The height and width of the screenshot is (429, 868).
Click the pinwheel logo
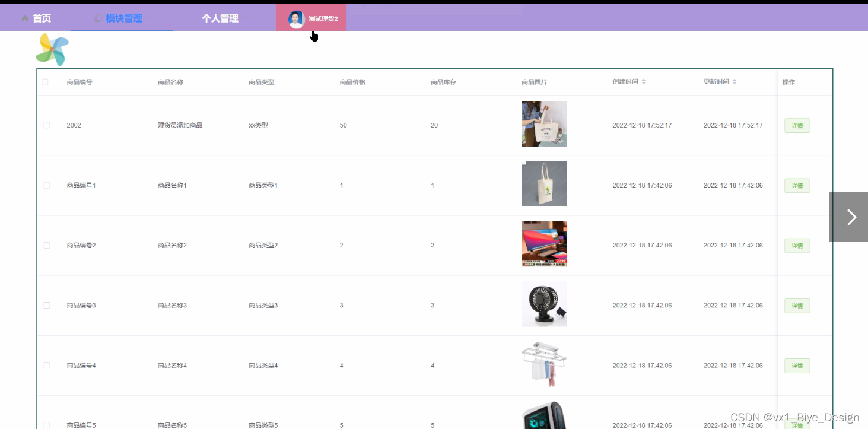tap(52, 49)
